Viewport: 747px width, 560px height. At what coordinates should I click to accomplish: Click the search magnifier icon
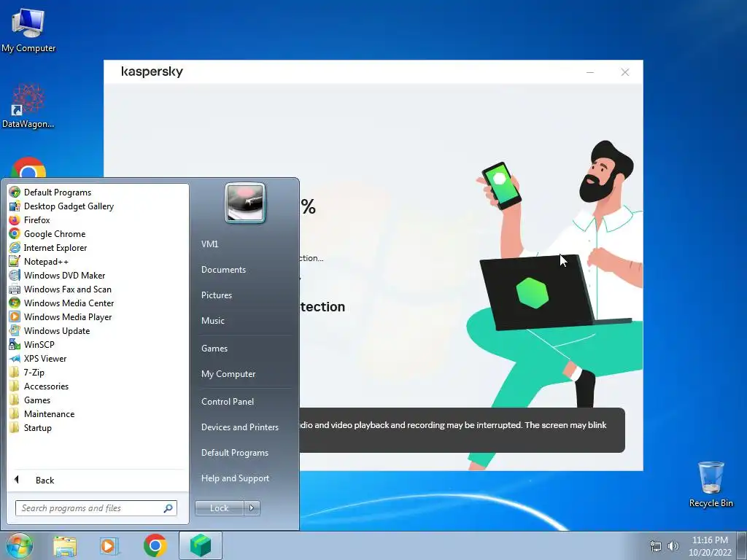point(168,508)
